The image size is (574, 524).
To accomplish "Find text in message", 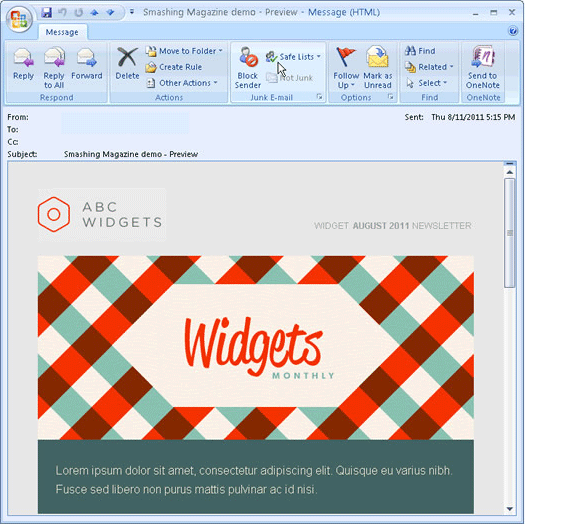I will (420, 51).
